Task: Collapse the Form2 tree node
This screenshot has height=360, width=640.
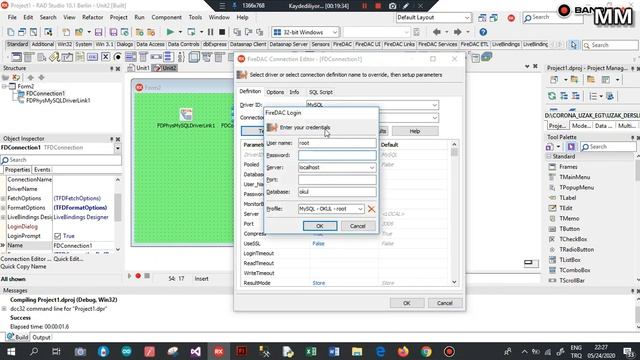Action: [4, 87]
